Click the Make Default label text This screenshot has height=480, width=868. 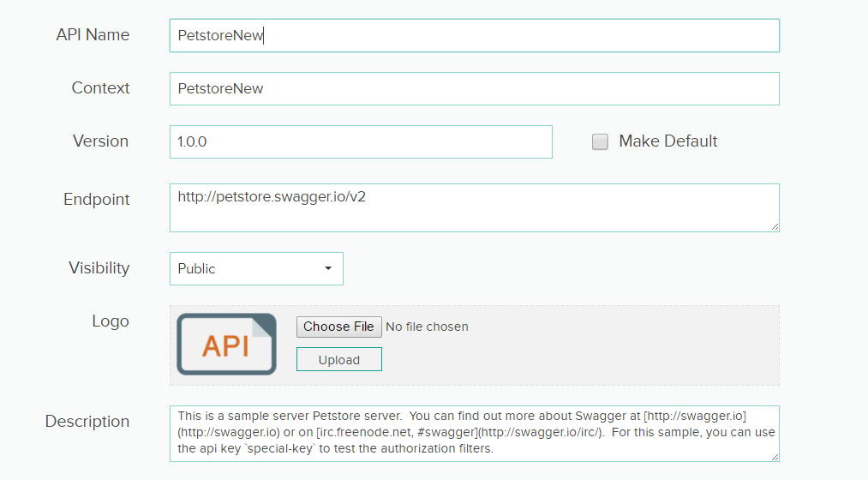pos(667,141)
